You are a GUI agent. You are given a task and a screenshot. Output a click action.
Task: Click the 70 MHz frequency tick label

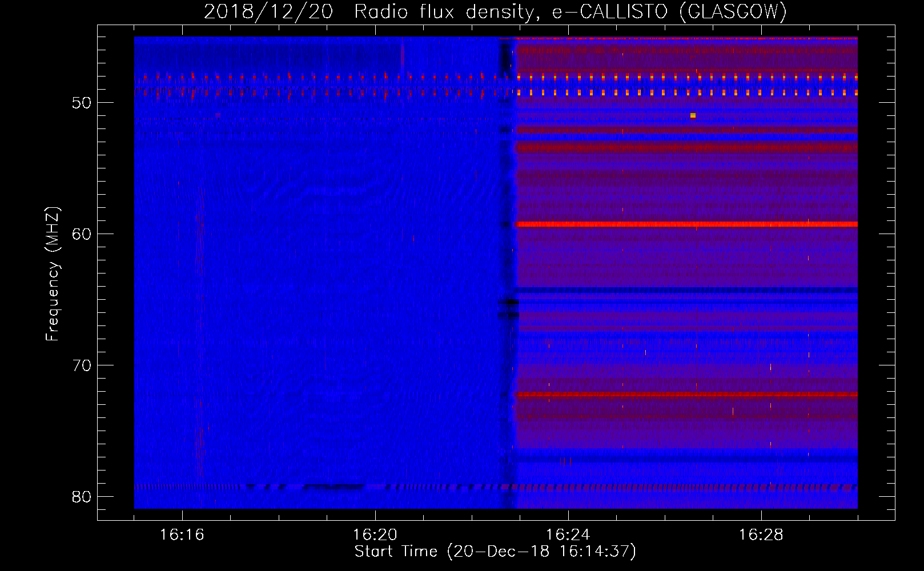click(82, 365)
